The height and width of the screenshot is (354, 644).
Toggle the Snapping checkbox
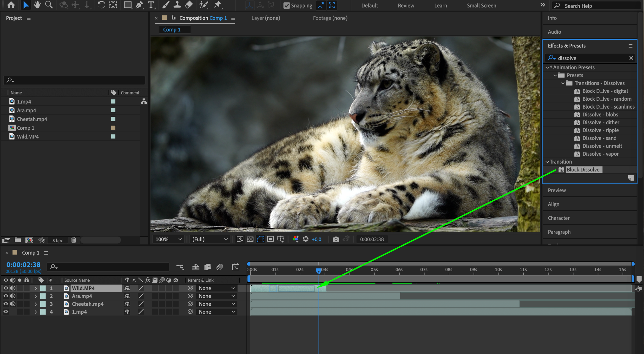(x=286, y=5)
